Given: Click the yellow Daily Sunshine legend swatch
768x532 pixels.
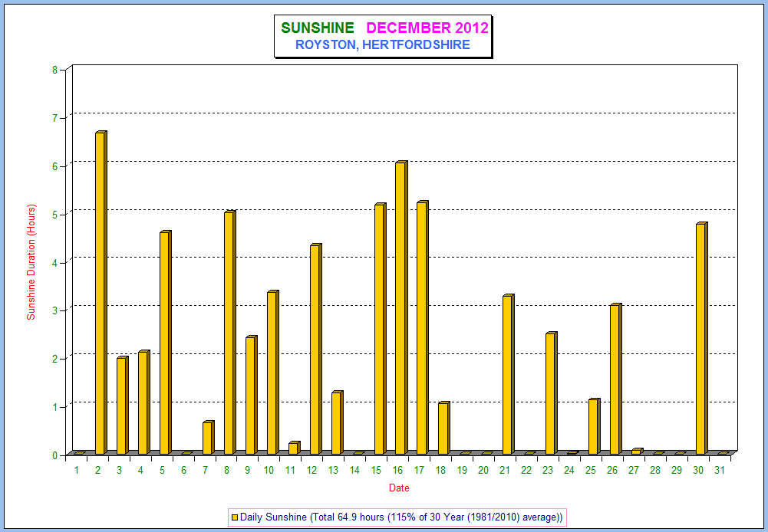Looking at the screenshot, I should click(x=235, y=517).
